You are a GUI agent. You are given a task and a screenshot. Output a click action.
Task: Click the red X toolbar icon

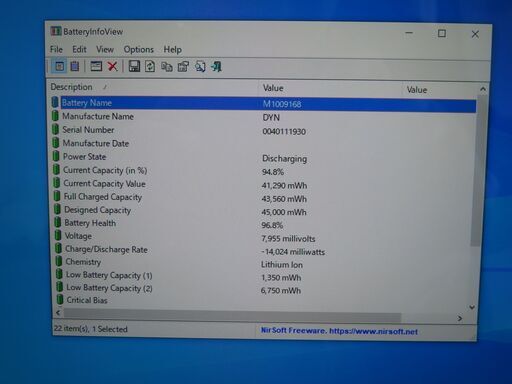(113, 66)
